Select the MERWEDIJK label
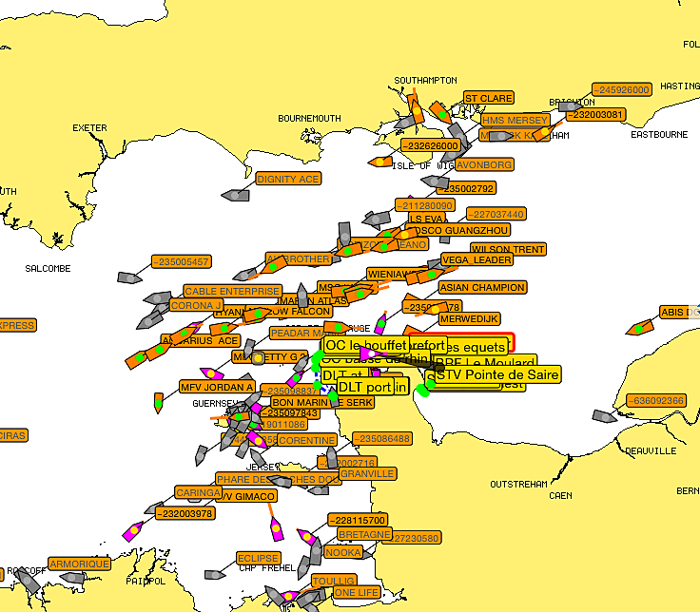Screen dimensions: 700x612 pos(469,319)
